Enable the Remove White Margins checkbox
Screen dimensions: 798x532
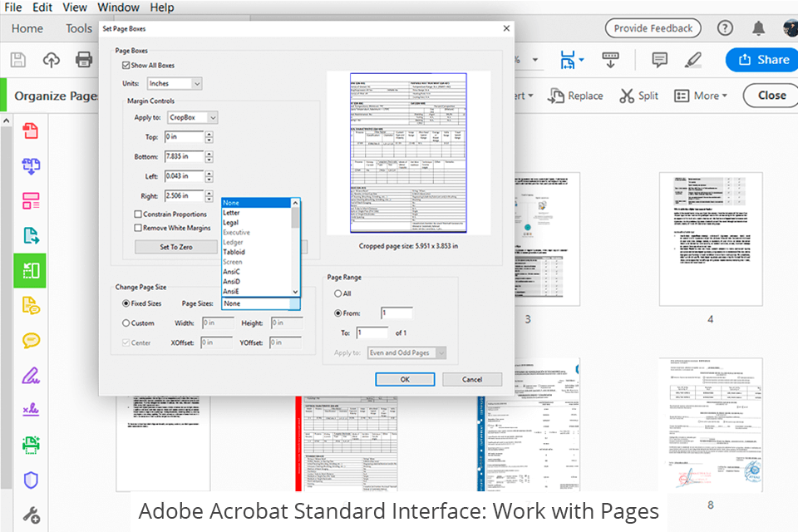[x=138, y=228]
